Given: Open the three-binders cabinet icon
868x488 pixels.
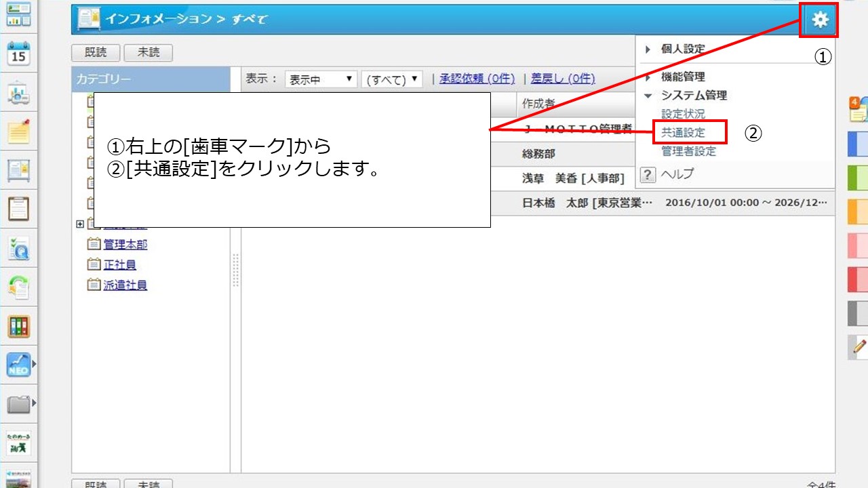Looking at the screenshot, I should click(18, 327).
